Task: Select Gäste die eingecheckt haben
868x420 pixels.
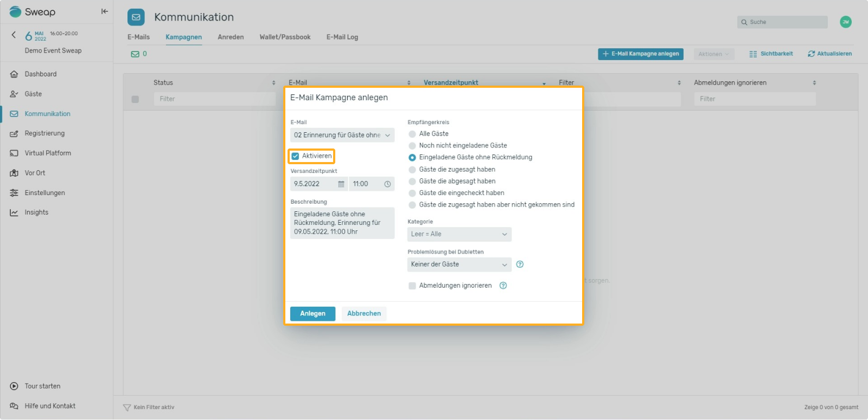Action: pyautogui.click(x=412, y=193)
